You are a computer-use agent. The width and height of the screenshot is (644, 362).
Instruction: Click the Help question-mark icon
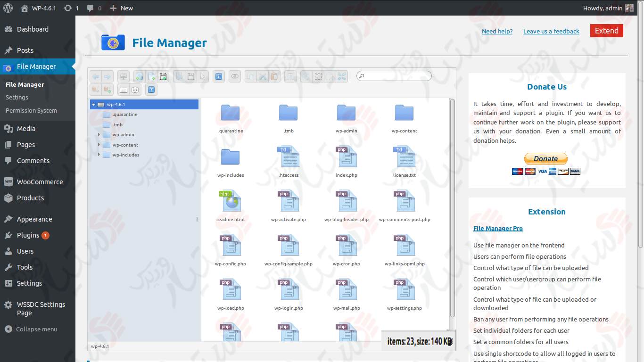coord(150,89)
